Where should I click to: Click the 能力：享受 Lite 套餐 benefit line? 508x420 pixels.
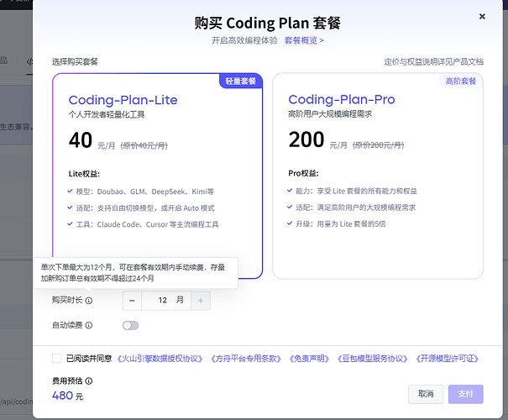[x=356, y=191]
